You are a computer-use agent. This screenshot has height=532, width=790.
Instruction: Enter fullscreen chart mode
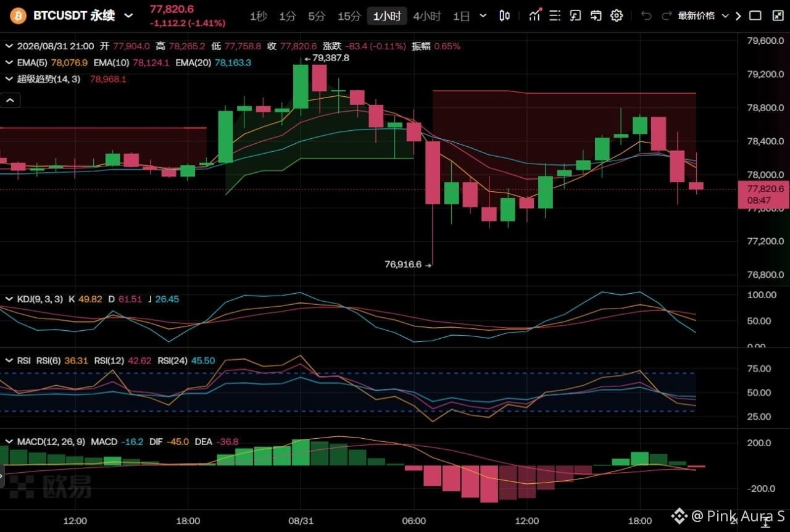(x=778, y=16)
